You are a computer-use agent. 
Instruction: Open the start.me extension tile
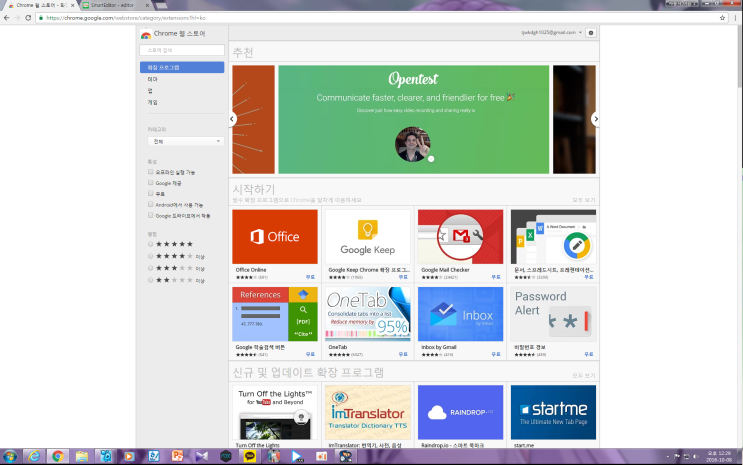pyautogui.click(x=553, y=416)
